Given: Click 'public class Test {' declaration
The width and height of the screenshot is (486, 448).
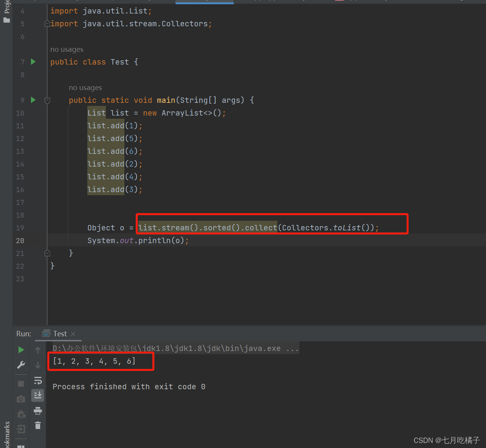Looking at the screenshot, I should click(x=94, y=62).
